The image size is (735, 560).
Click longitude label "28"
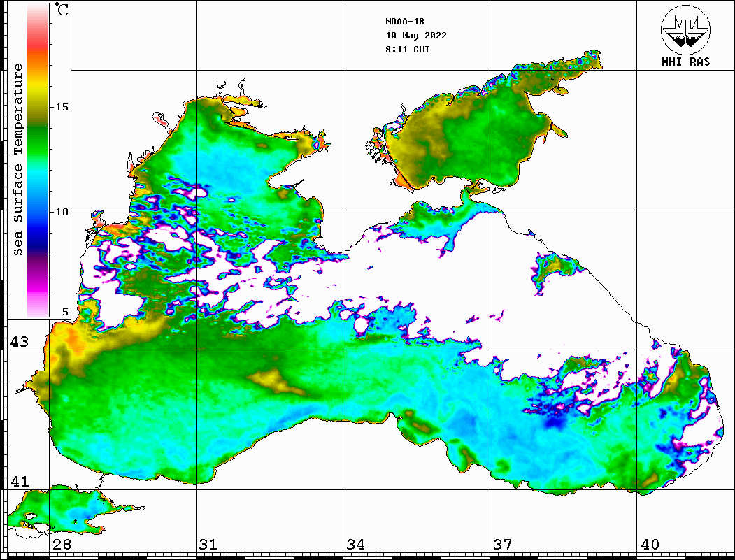(62, 544)
